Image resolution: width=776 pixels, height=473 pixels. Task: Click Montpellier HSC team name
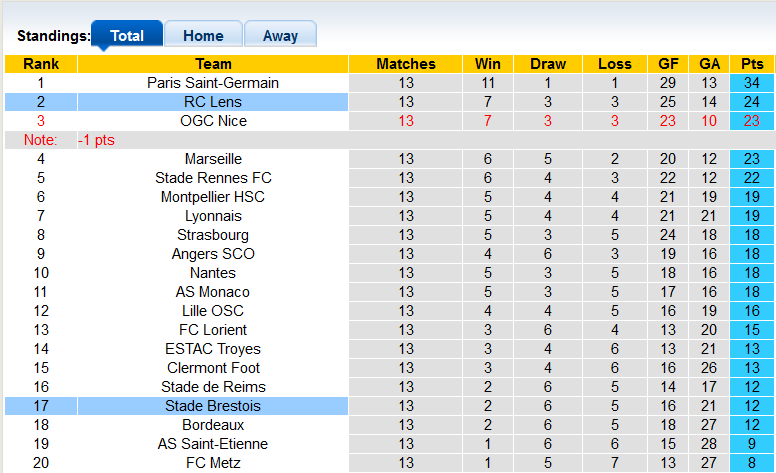tap(213, 197)
